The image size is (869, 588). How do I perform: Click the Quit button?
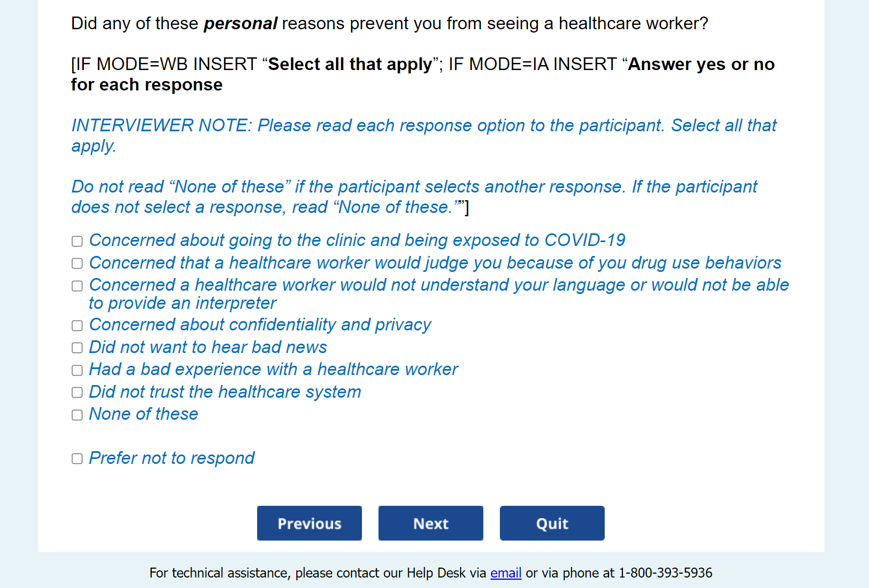coord(552,523)
